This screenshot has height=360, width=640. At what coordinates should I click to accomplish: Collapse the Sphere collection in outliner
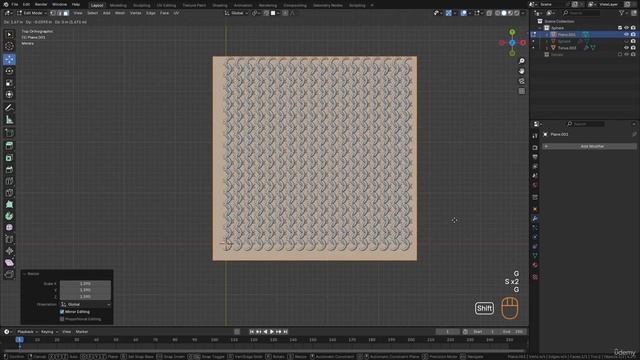(540, 28)
